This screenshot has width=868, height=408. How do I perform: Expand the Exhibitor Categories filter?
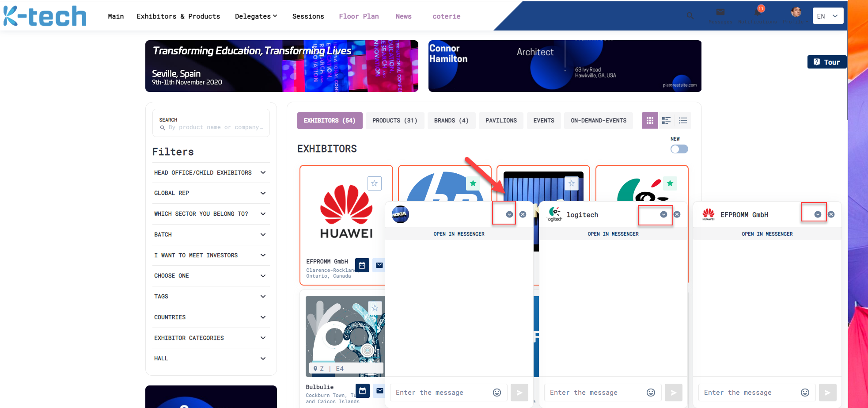pos(210,338)
